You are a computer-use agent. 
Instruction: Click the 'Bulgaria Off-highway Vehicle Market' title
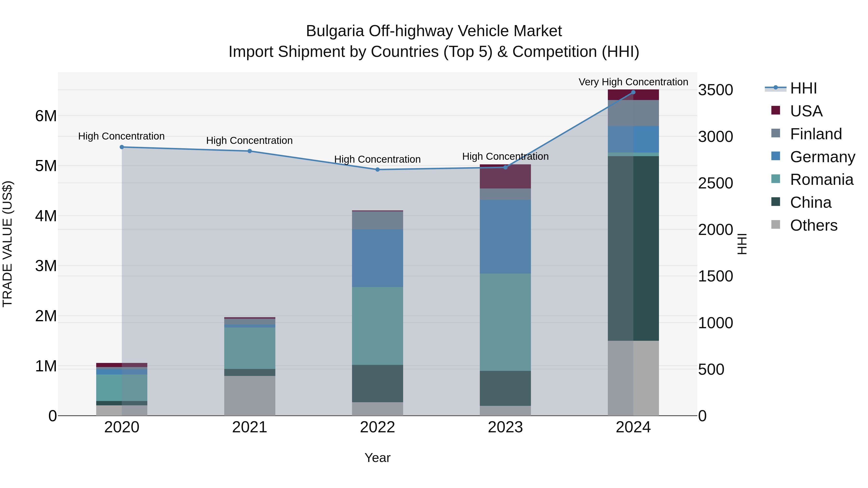tap(434, 31)
